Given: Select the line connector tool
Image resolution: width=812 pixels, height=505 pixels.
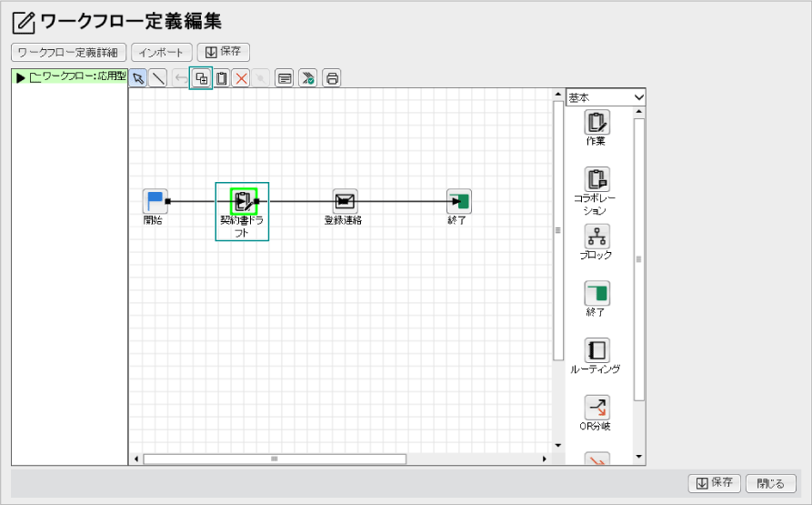Looking at the screenshot, I should (157, 78).
